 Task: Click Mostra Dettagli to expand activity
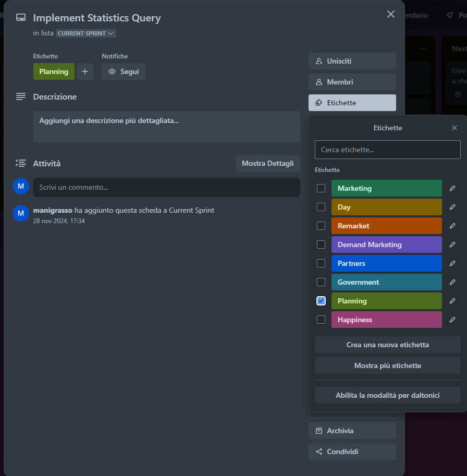267,163
